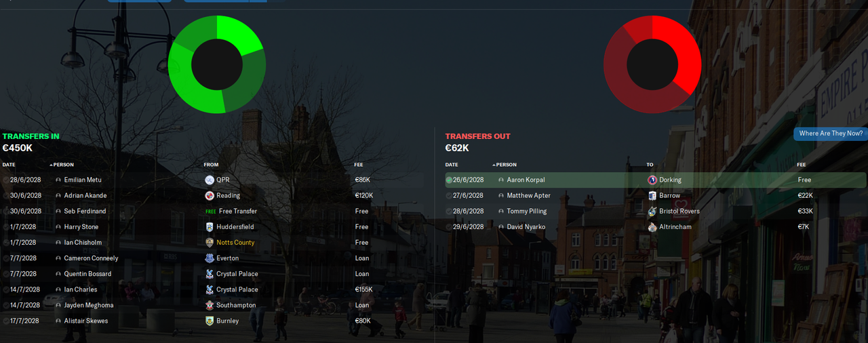Sort Transfers In by FEE header
The width and height of the screenshot is (868, 343).
pyautogui.click(x=358, y=165)
